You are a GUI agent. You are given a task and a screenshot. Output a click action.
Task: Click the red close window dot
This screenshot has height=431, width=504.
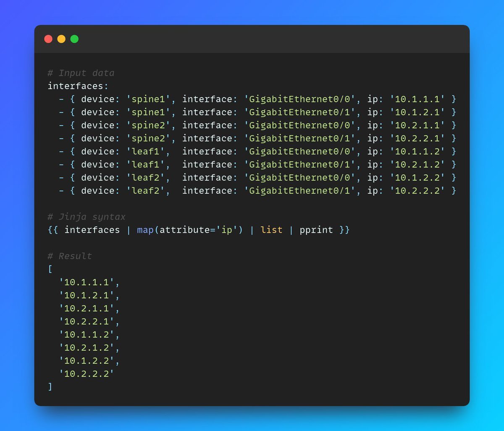(48, 39)
